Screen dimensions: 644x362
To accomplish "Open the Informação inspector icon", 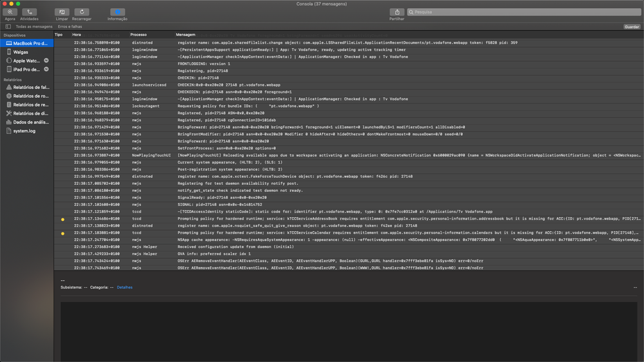I will pyautogui.click(x=117, y=12).
